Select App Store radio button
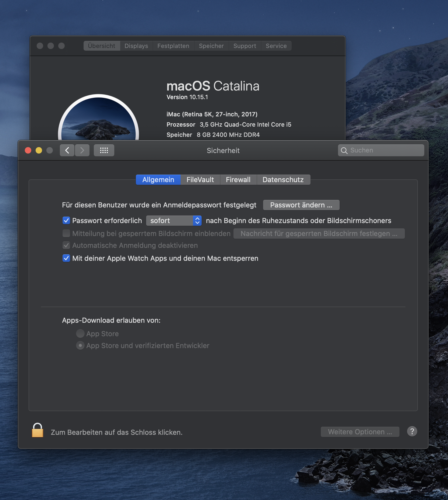The width and height of the screenshot is (448, 500). tap(80, 334)
